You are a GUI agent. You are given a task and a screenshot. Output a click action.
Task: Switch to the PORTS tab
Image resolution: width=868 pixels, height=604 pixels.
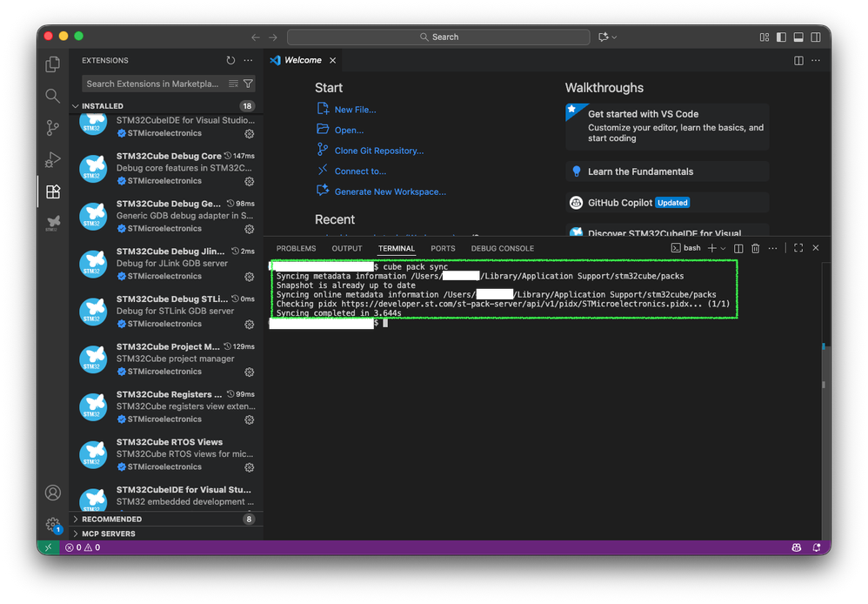pos(443,249)
